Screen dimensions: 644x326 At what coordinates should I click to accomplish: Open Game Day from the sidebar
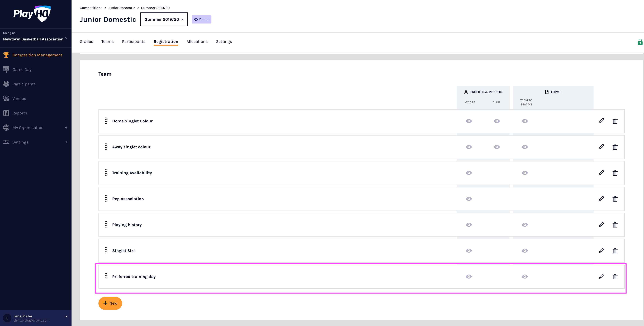22,69
